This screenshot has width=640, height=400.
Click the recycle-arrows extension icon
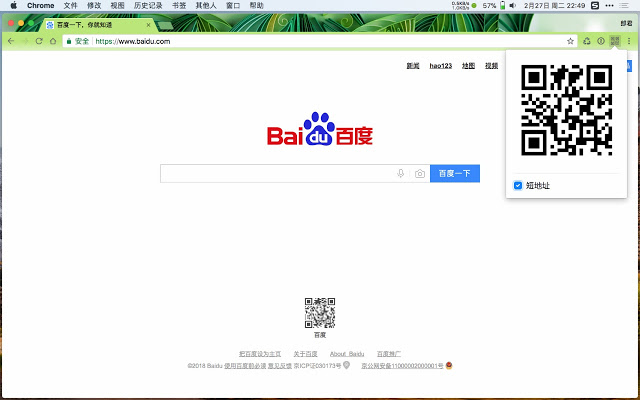(587, 41)
